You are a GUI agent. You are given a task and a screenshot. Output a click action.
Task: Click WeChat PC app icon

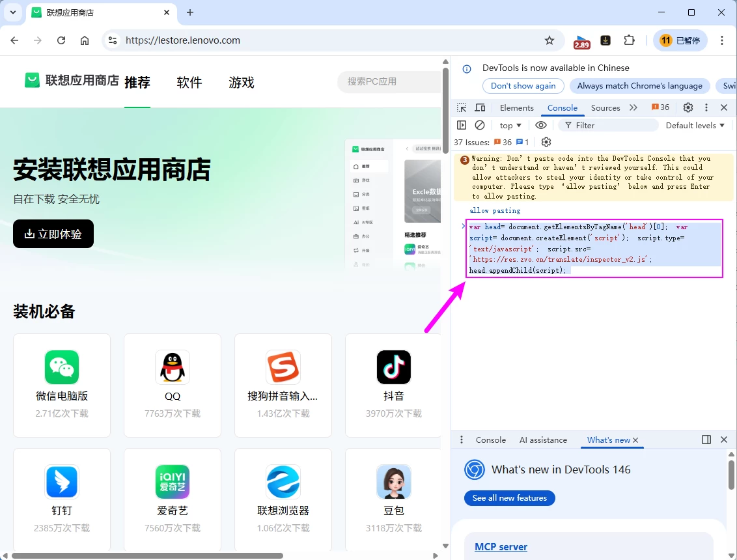point(62,367)
